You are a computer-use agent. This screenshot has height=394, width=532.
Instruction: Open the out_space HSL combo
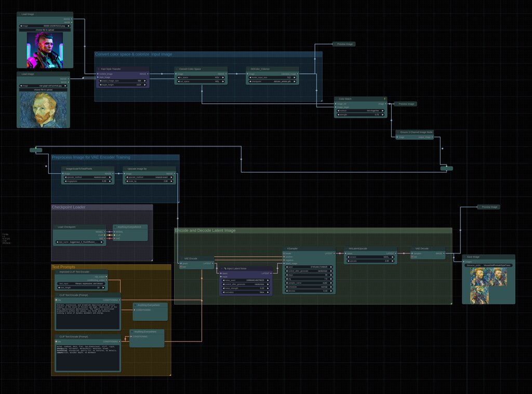click(201, 81)
